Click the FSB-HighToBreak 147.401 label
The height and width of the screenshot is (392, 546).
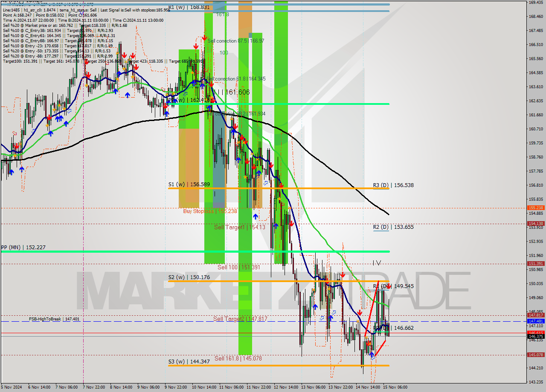point(54,319)
